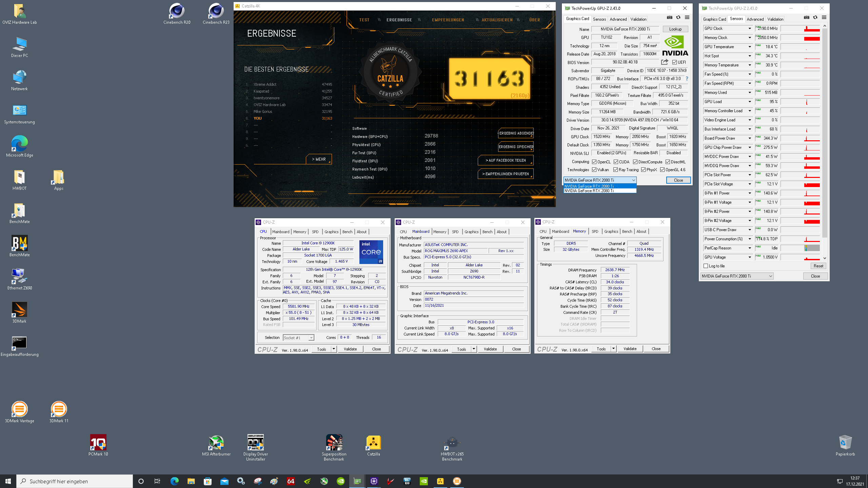This screenshot has width=868, height=488.
Task: Toggle the OpenCL checkbox
Action: click(x=594, y=162)
